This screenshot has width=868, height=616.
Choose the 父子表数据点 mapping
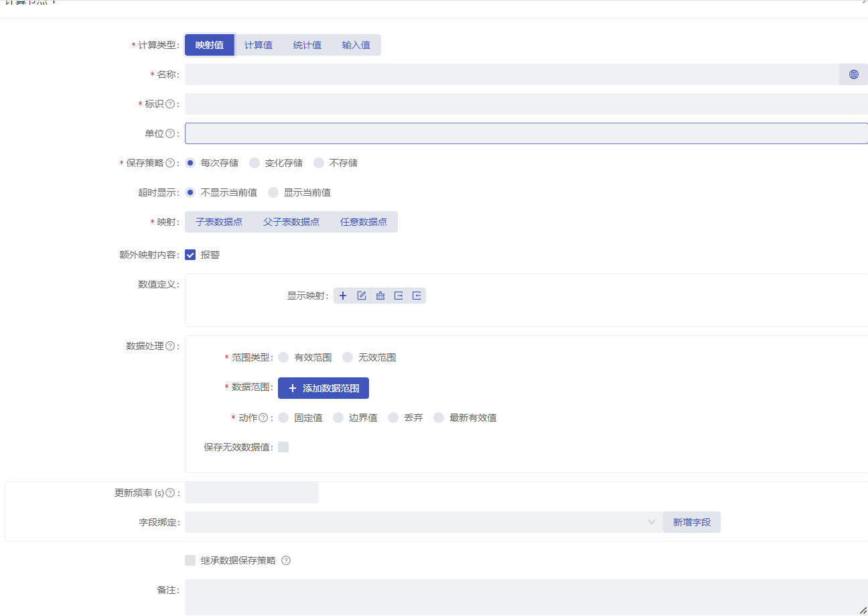[291, 222]
